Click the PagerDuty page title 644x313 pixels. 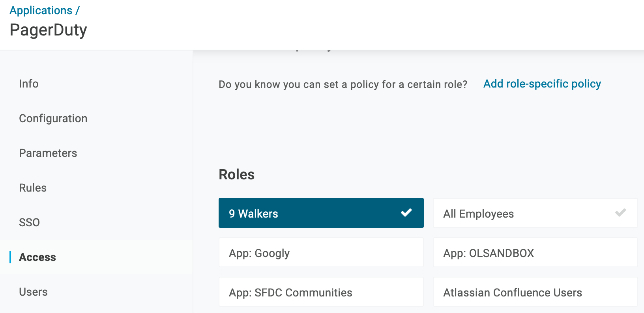49,30
